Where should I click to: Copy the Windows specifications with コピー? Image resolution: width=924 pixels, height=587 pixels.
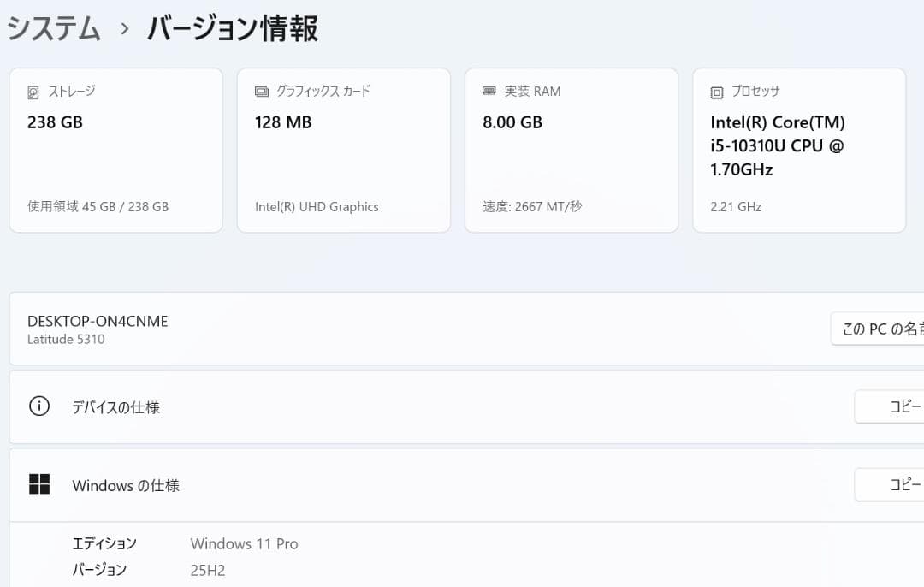coord(895,485)
